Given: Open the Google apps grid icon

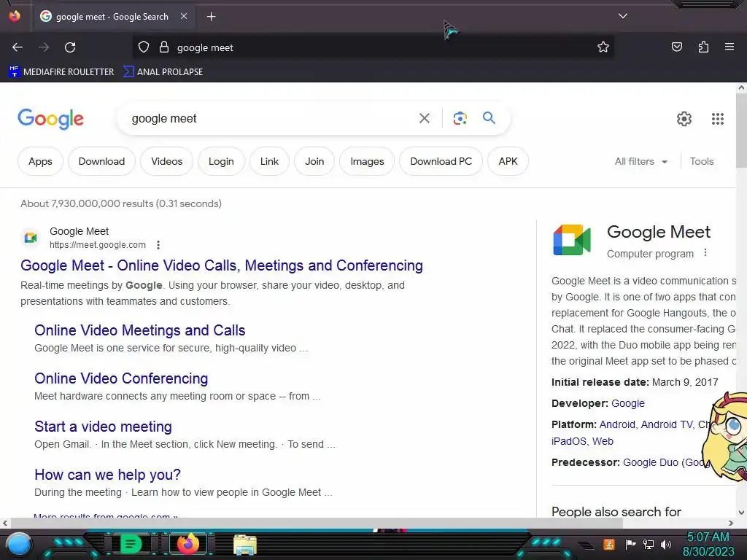Looking at the screenshot, I should [x=718, y=119].
